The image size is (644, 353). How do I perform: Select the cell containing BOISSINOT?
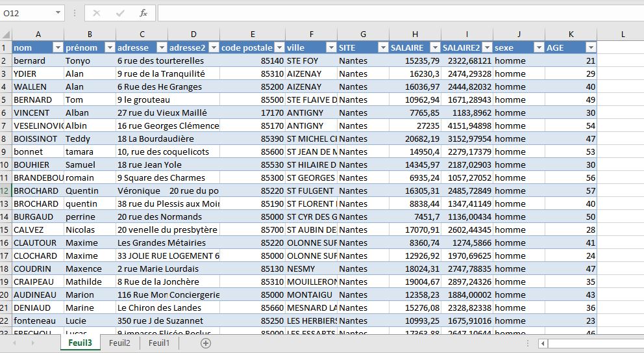(38, 138)
